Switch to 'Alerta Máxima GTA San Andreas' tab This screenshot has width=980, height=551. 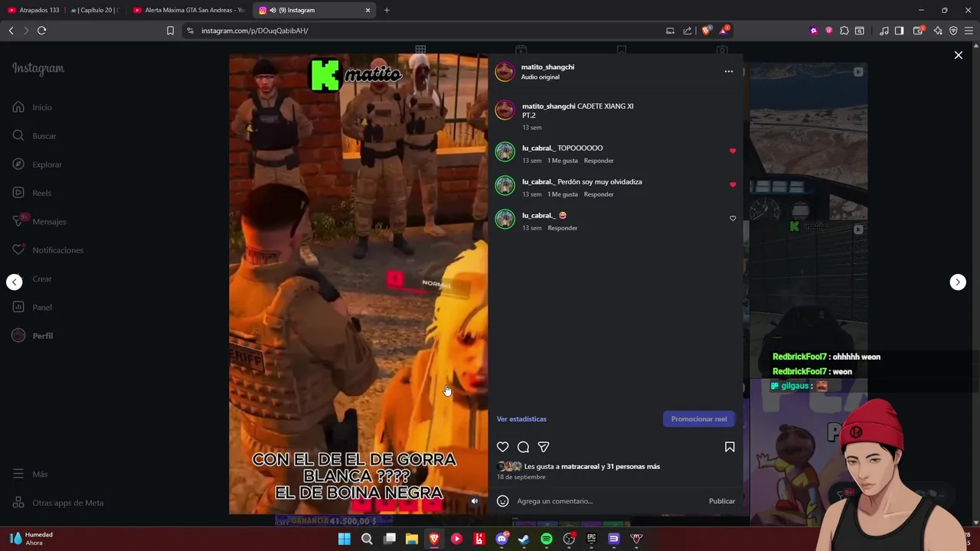pyautogui.click(x=189, y=10)
